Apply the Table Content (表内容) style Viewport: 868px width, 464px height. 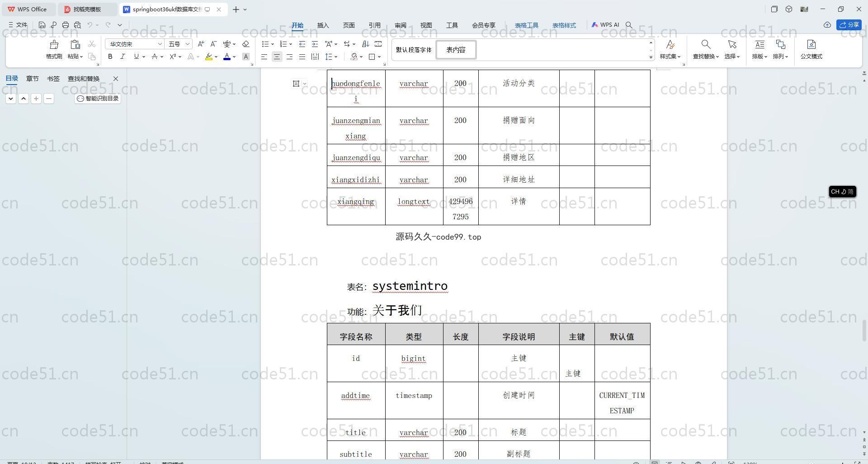coord(456,50)
